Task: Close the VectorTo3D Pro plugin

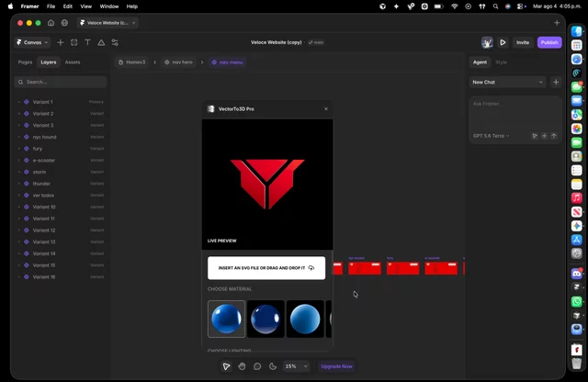Action: [326, 108]
